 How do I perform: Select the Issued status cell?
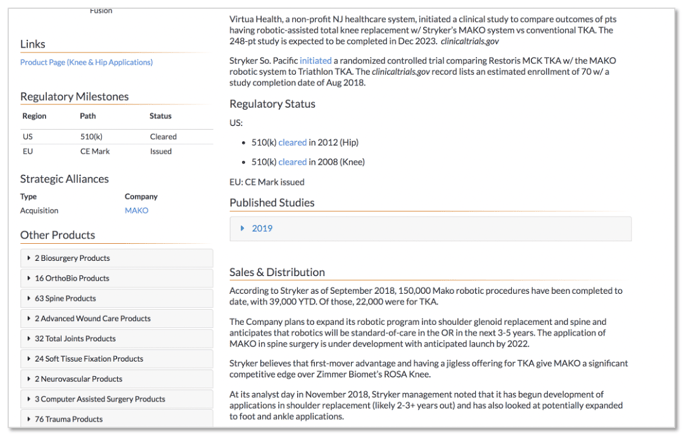(161, 151)
